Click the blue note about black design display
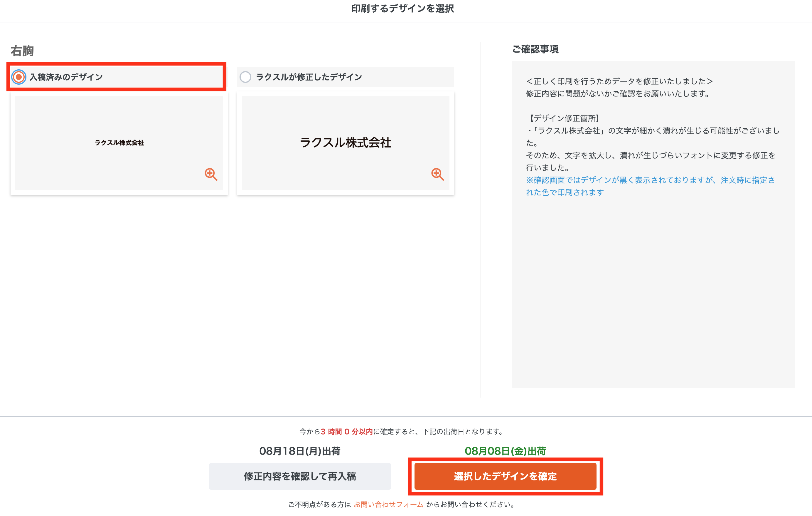This screenshot has height=516, width=812. [x=651, y=186]
